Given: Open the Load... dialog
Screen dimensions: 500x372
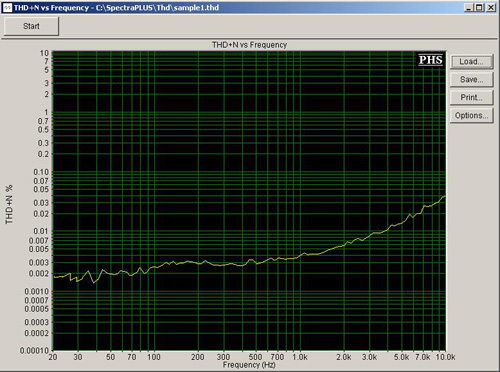Looking at the screenshot, I should pyautogui.click(x=472, y=62).
